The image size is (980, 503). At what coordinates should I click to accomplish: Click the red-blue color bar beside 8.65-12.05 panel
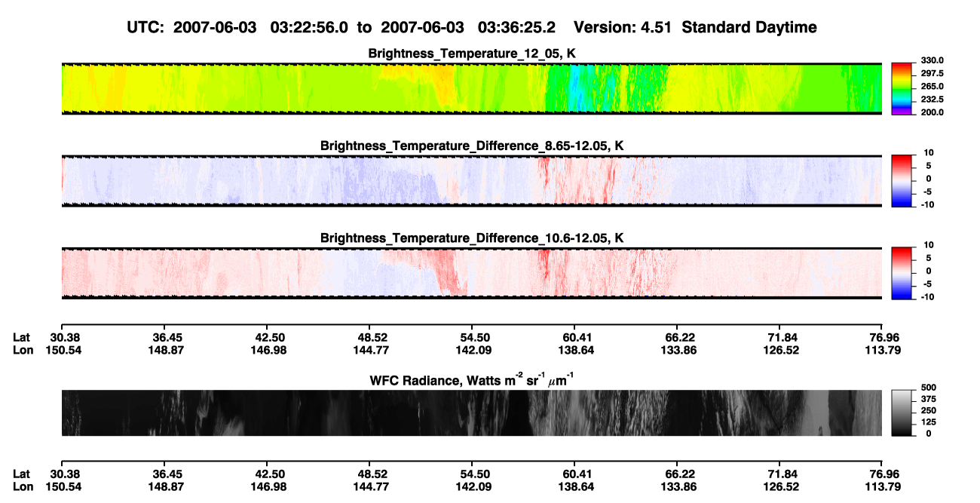point(902,181)
